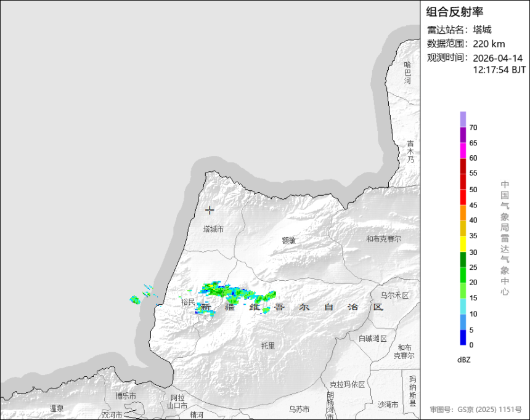Click the 组合反射率 title
Image resolution: width=530 pixels, height=420 pixels.
click(x=454, y=12)
